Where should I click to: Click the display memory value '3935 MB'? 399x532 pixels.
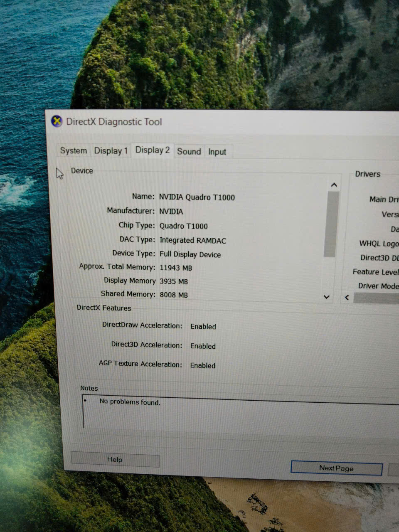click(174, 281)
